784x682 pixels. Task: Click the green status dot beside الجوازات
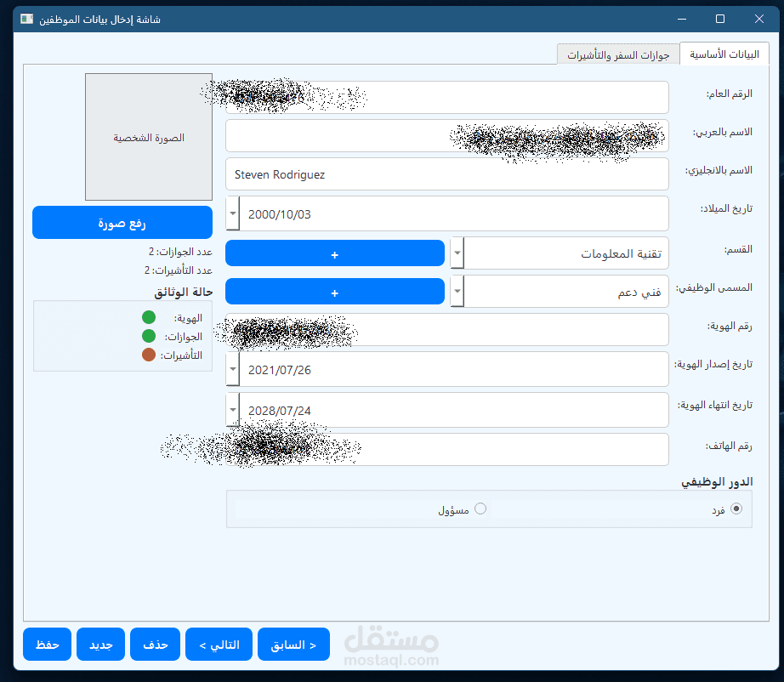[149, 336]
